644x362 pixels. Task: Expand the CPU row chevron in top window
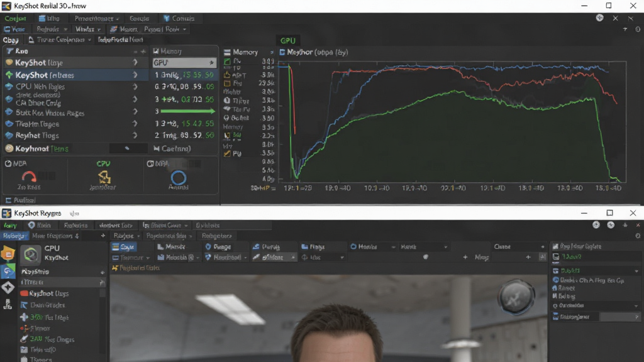[x=135, y=87]
